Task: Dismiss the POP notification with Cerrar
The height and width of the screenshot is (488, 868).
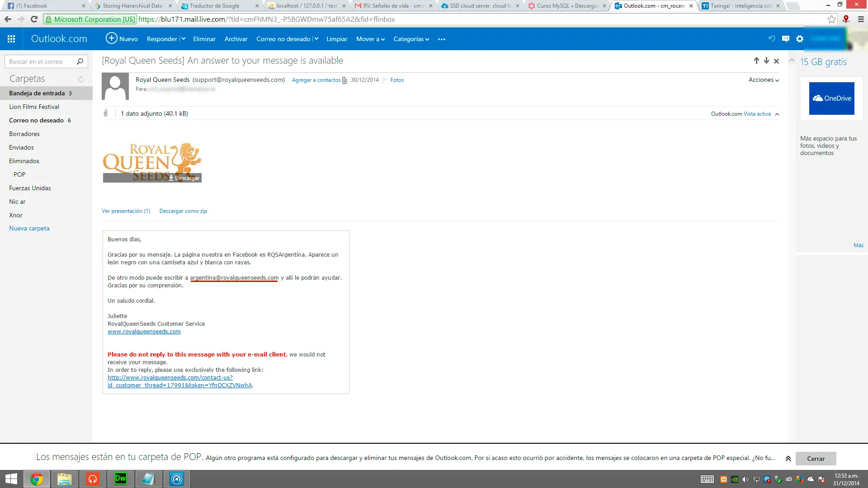Action: click(x=816, y=459)
